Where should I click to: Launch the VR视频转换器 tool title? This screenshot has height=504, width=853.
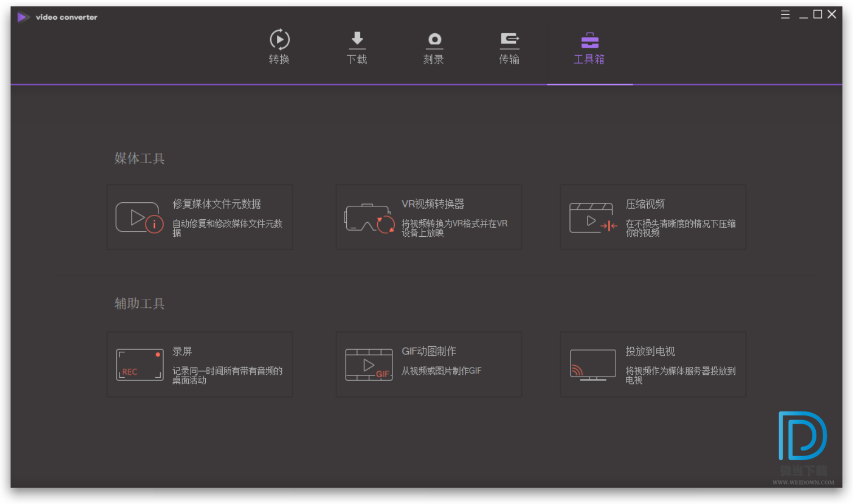pyautogui.click(x=432, y=204)
